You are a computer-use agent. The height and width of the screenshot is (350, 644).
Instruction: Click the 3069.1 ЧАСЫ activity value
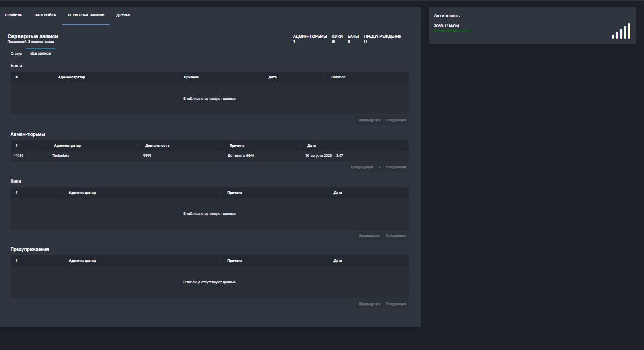(446, 26)
